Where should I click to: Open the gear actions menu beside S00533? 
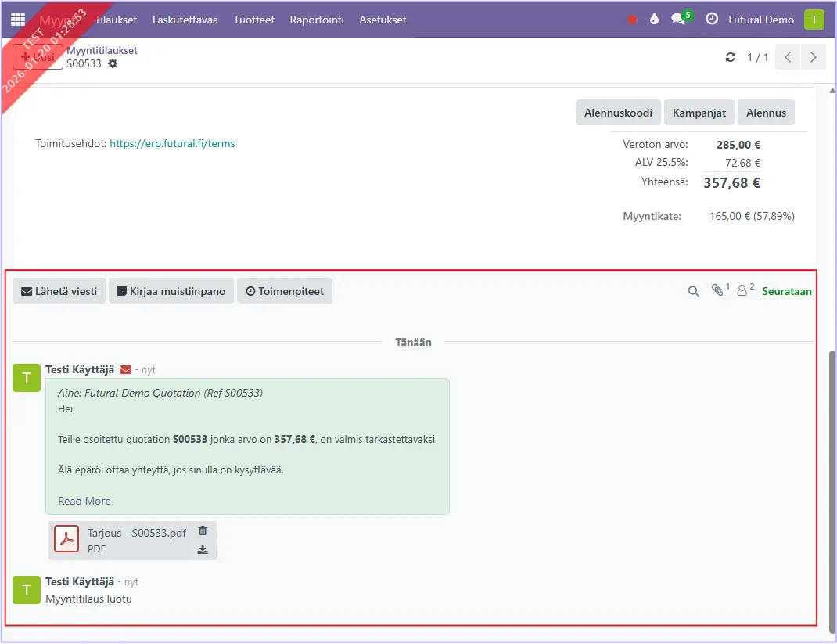[113, 63]
